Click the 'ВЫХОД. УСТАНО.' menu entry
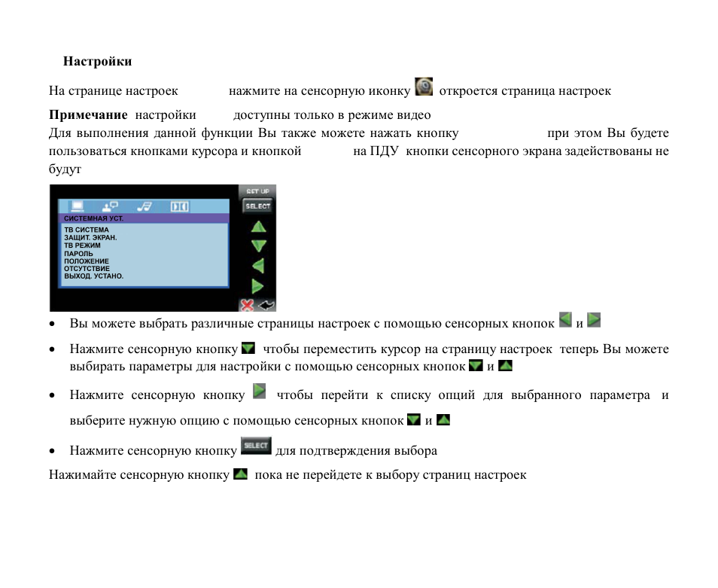Image resolution: width=718 pixels, height=588 pixels. click(x=93, y=276)
